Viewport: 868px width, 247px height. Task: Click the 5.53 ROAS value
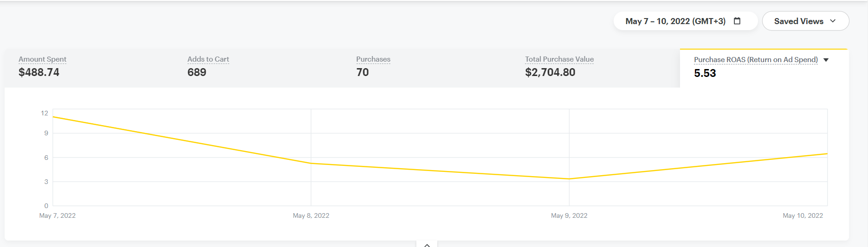coord(705,73)
